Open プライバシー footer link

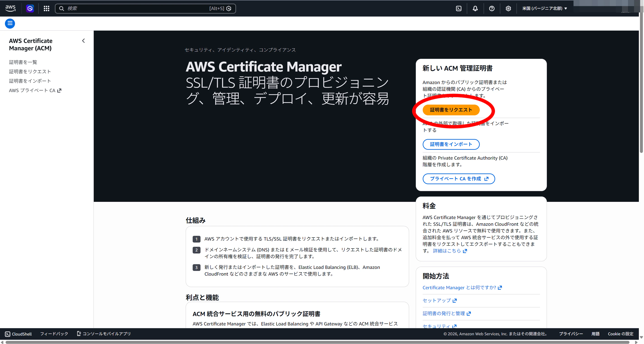[571, 334]
